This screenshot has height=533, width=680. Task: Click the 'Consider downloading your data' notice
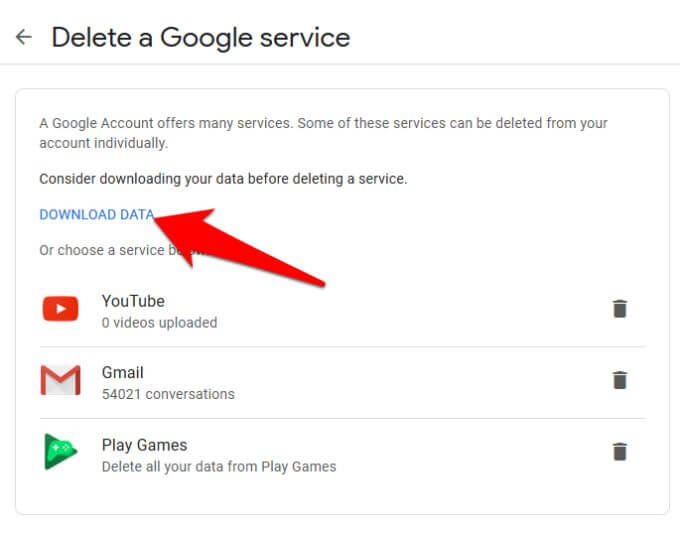[x=223, y=179]
